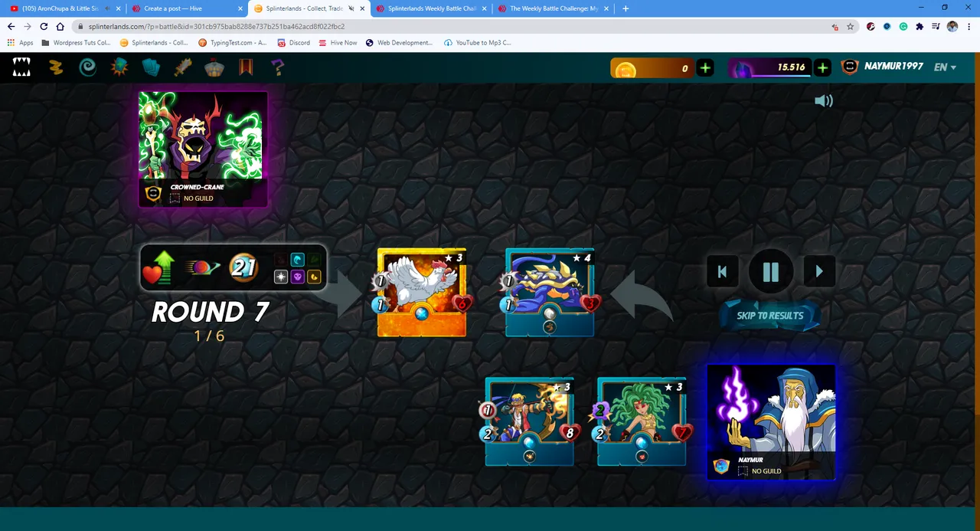Click the gold Dragon splinter icon
Image resolution: width=980 pixels, height=531 pixels.
click(x=314, y=277)
